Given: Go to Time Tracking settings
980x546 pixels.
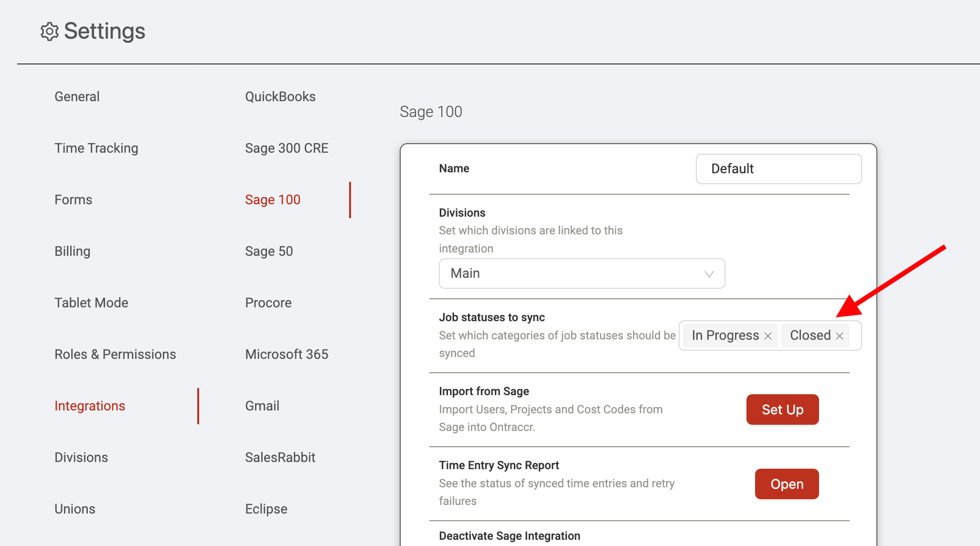Looking at the screenshot, I should pyautogui.click(x=96, y=148).
